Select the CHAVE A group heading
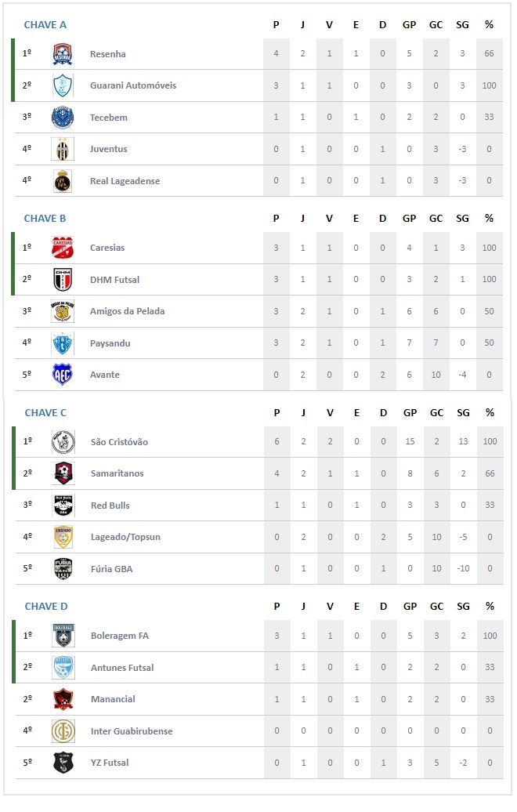Screen dimensions: 517x812 pyautogui.click(x=45, y=25)
